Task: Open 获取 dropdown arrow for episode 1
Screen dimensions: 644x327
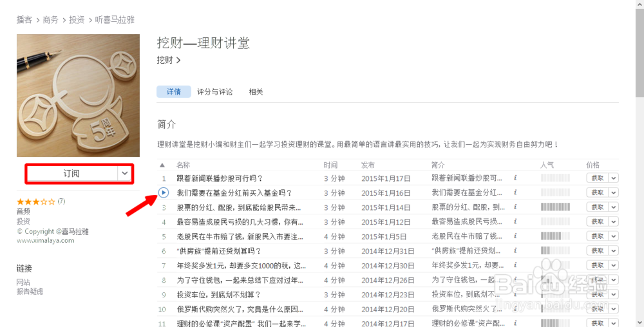Action: click(614, 178)
